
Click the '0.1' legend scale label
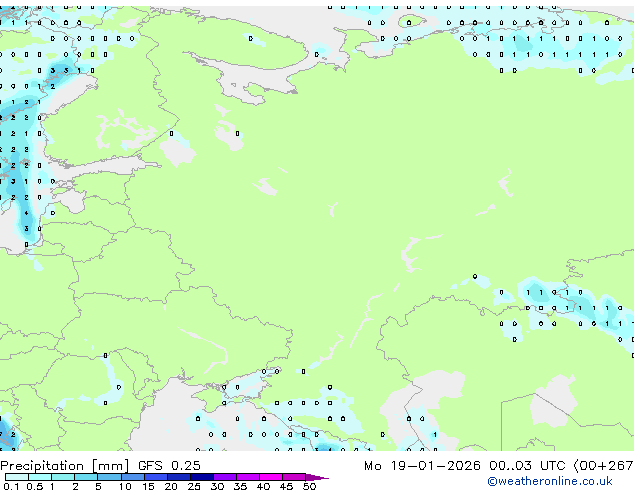pyautogui.click(x=11, y=486)
